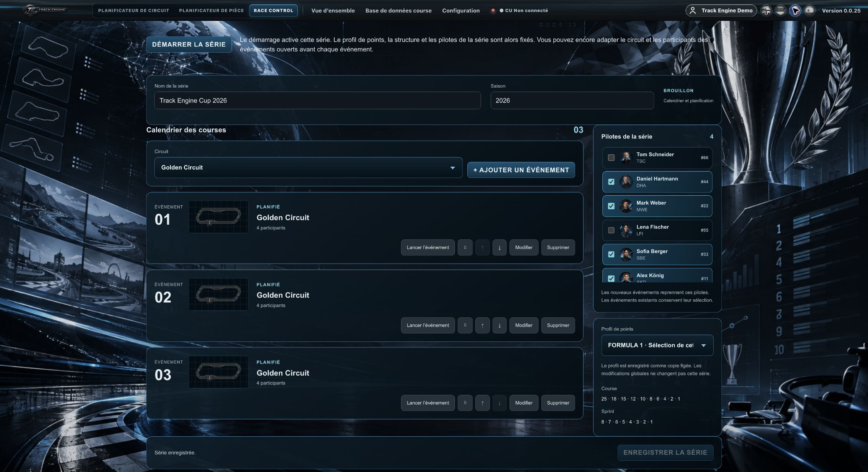Open the Circuit dropdown showing Golden Circuit
Screen dimensions: 868x472
(308, 168)
